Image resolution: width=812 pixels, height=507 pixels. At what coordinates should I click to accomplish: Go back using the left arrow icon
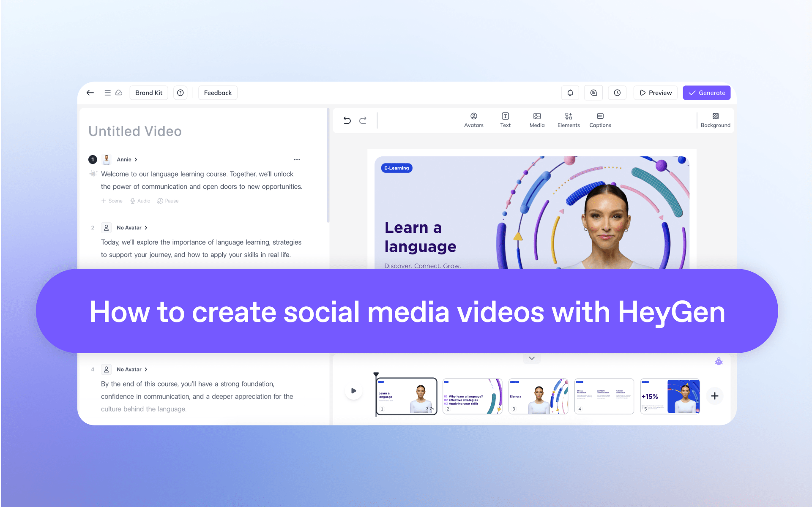(x=90, y=93)
